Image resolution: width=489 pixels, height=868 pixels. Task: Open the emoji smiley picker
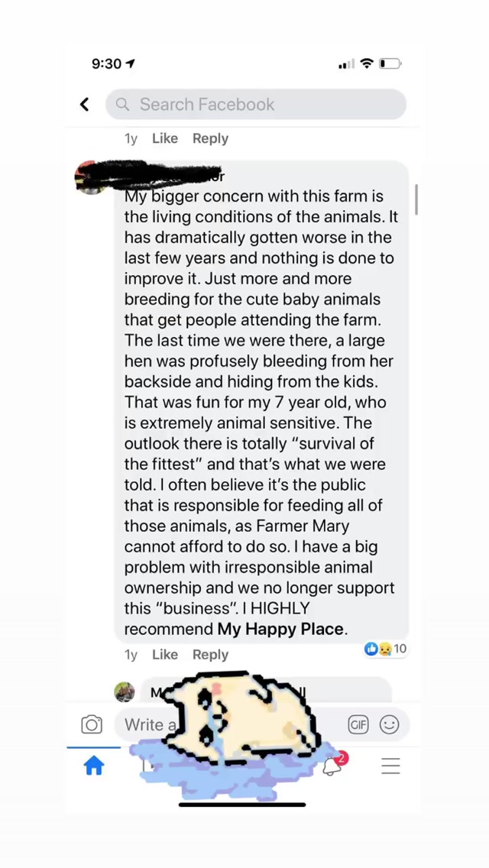pos(390,724)
